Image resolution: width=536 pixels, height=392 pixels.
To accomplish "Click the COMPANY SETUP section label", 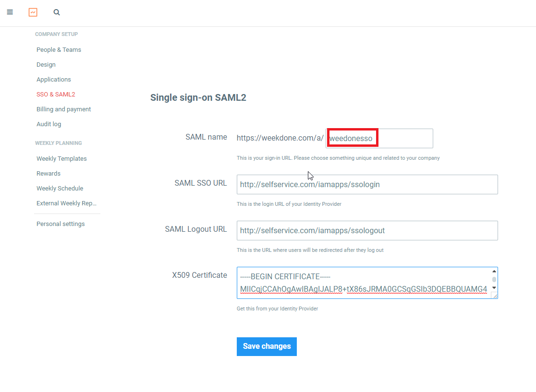I will coord(56,34).
